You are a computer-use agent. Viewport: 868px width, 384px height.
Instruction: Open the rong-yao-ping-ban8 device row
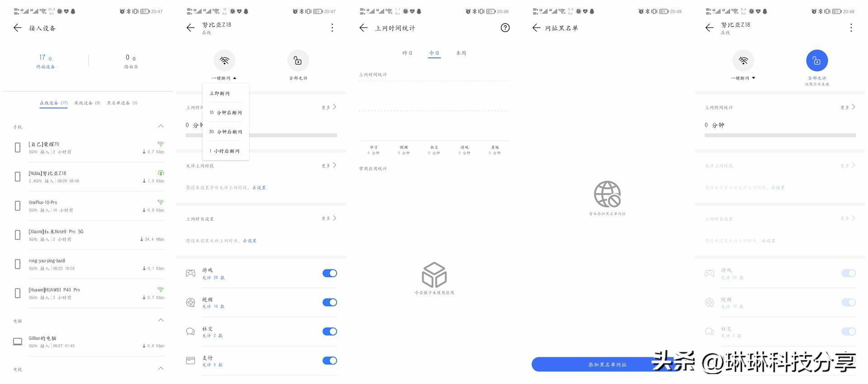pyautogui.click(x=89, y=264)
